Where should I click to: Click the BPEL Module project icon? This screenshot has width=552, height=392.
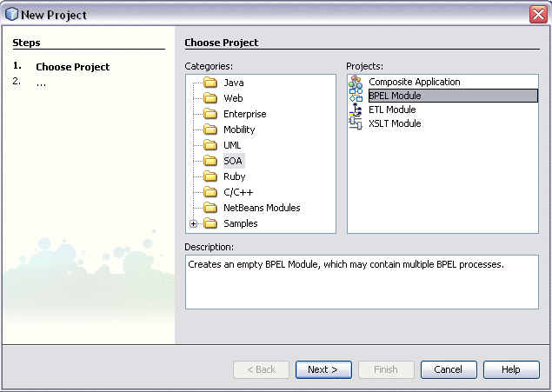356,96
